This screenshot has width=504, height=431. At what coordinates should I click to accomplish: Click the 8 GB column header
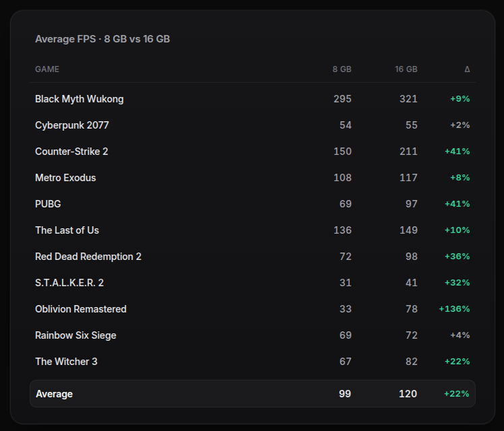tap(342, 69)
